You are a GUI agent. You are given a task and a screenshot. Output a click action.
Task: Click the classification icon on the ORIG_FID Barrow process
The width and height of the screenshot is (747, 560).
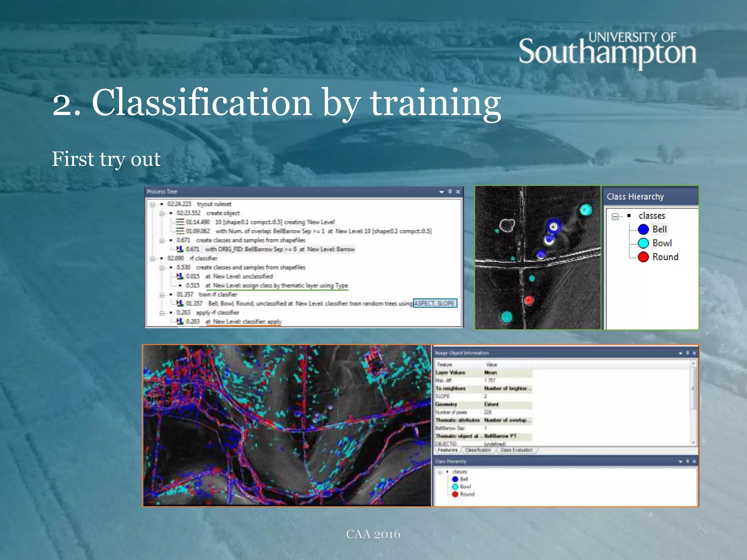click(180, 249)
